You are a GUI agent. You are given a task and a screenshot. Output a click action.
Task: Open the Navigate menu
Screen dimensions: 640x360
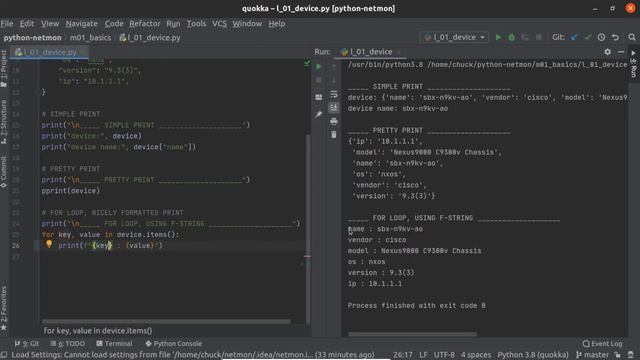(82, 24)
